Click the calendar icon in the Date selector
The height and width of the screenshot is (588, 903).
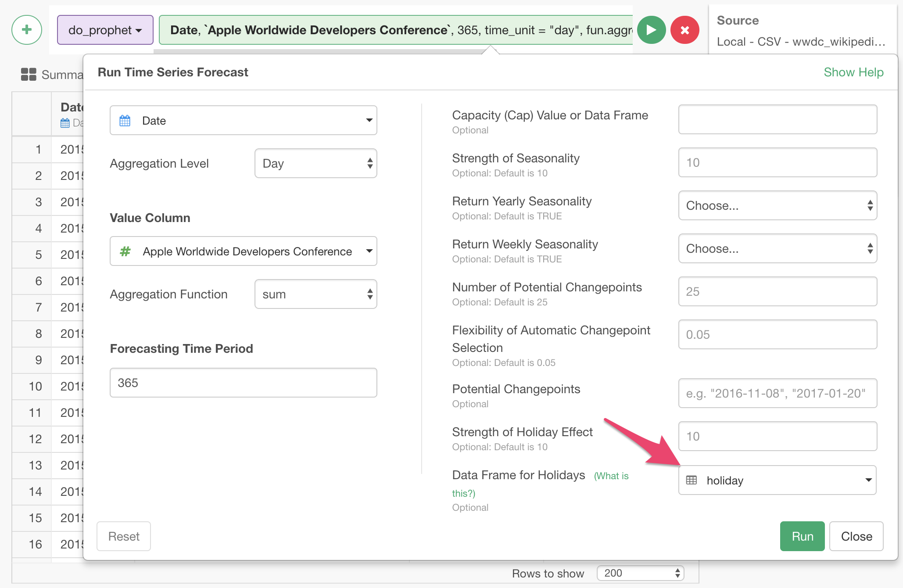(125, 121)
